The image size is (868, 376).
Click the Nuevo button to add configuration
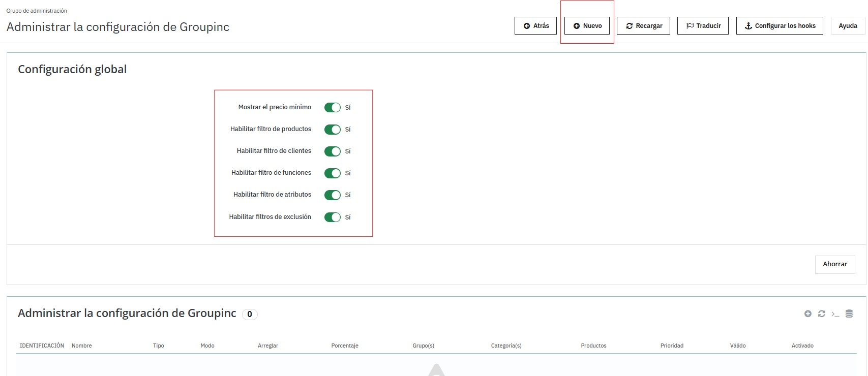coord(587,26)
